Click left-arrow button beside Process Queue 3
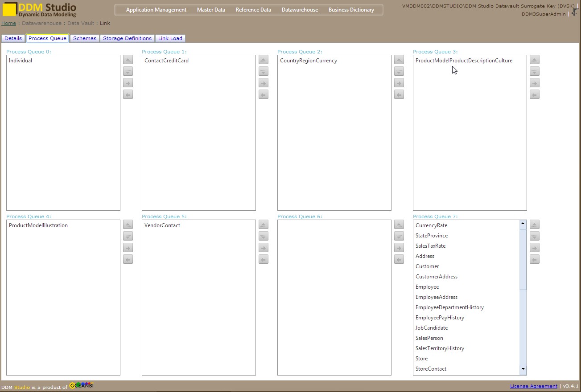Image resolution: width=581 pixels, height=392 pixels. pos(535,94)
